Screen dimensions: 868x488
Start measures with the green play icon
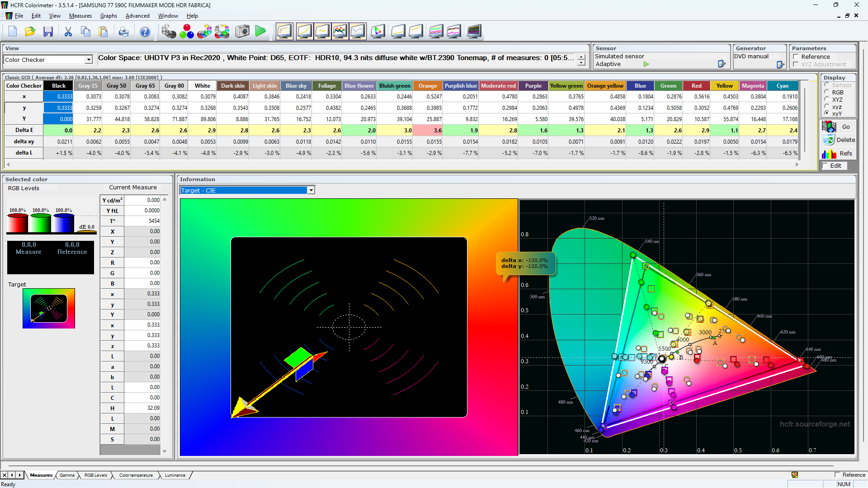(260, 32)
